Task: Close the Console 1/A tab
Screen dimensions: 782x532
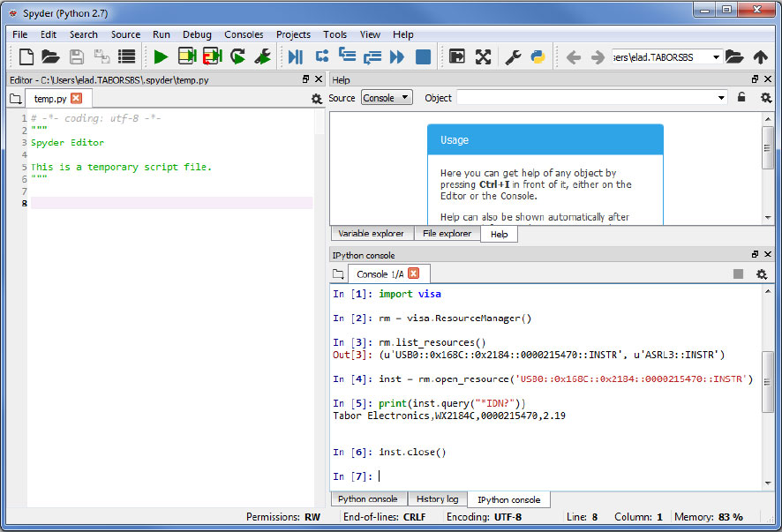Action: tap(413, 273)
